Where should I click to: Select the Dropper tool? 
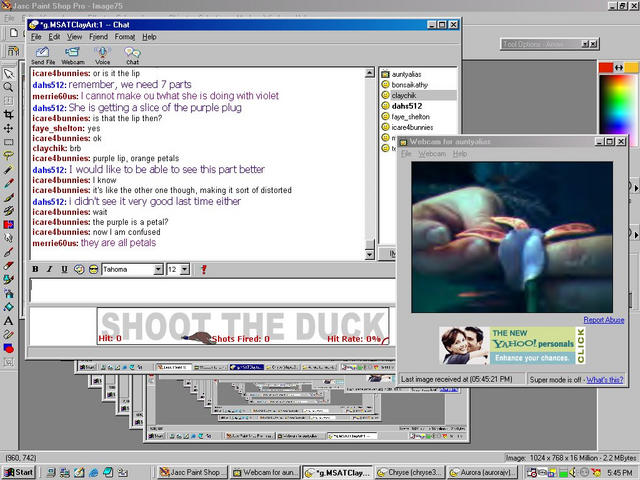(8, 183)
